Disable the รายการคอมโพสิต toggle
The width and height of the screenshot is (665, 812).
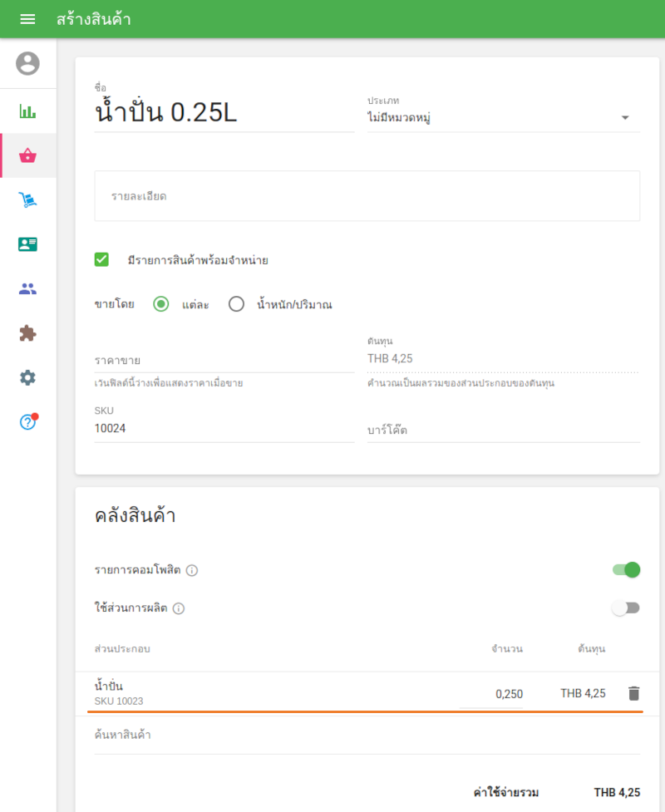(626, 570)
